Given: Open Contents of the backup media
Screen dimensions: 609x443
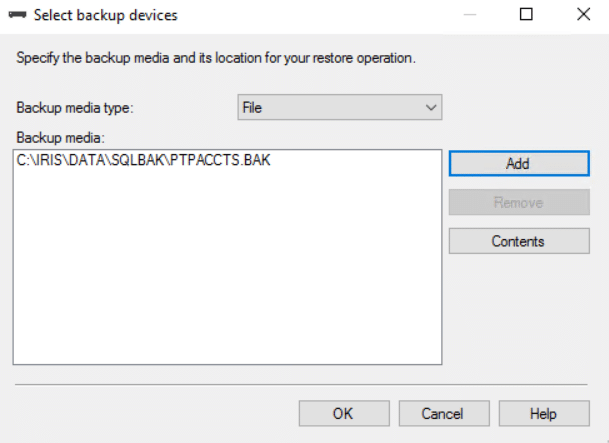Looking at the screenshot, I should [x=519, y=241].
